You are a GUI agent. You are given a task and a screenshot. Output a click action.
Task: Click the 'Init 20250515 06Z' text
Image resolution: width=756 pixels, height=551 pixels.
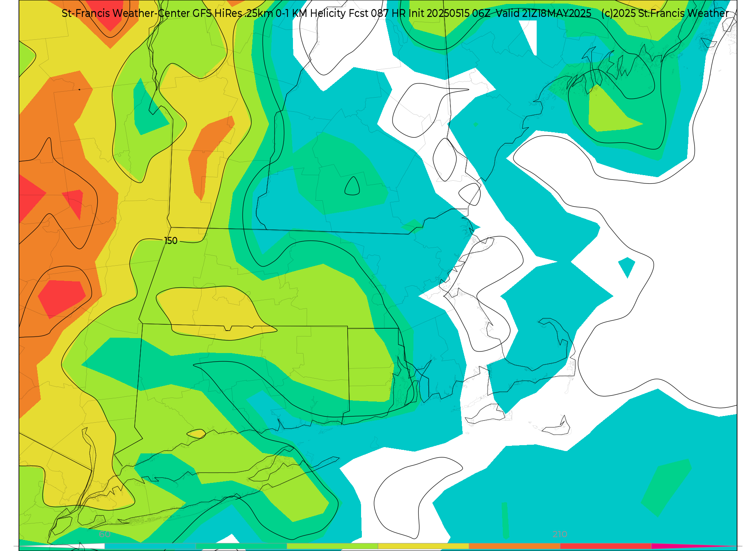click(x=449, y=13)
